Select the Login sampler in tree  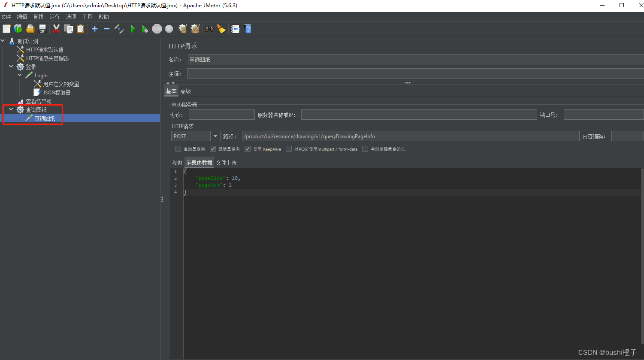coord(41,76)
